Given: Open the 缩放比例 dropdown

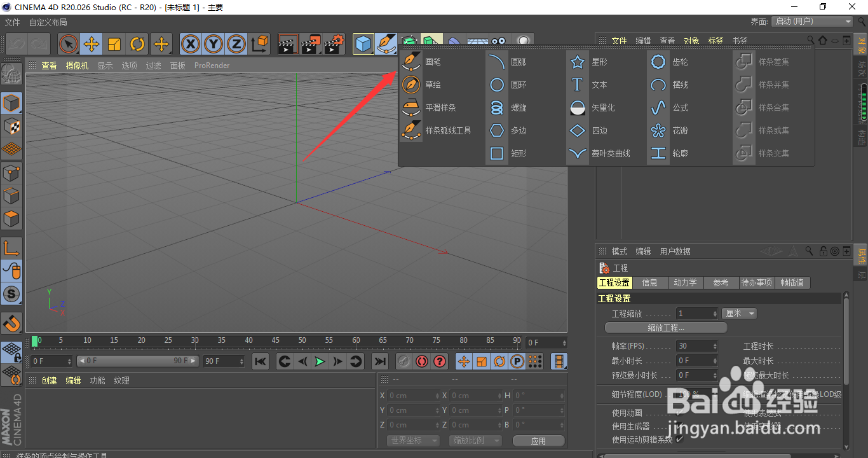Looking at the screenshot, I should [475, 441].
